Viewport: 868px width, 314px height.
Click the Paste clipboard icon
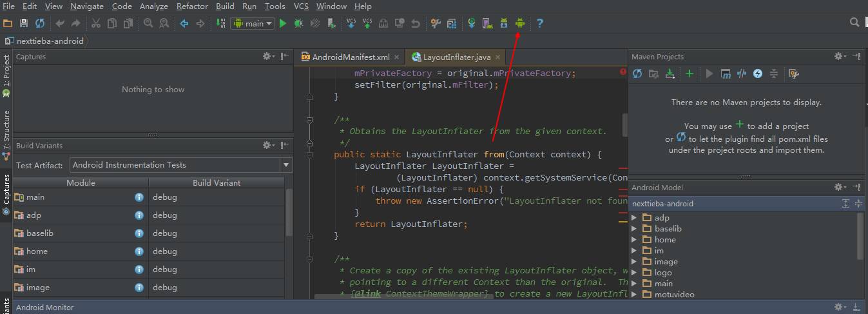[x=128, y=23]
